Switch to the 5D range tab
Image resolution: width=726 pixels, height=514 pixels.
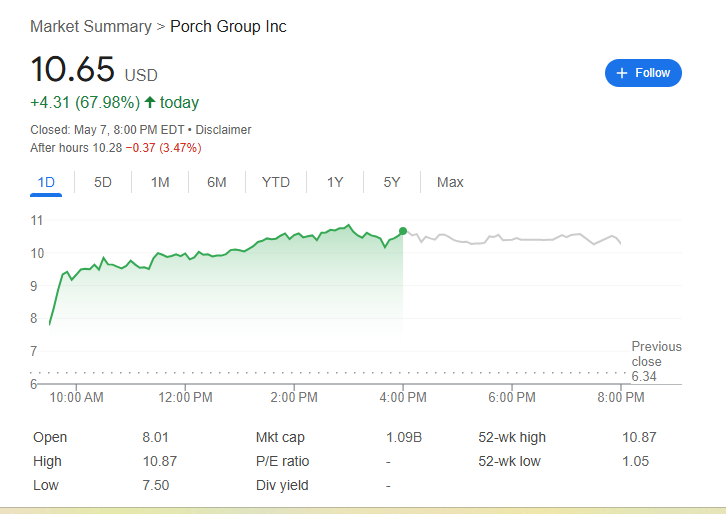click(x=103, y=182)
